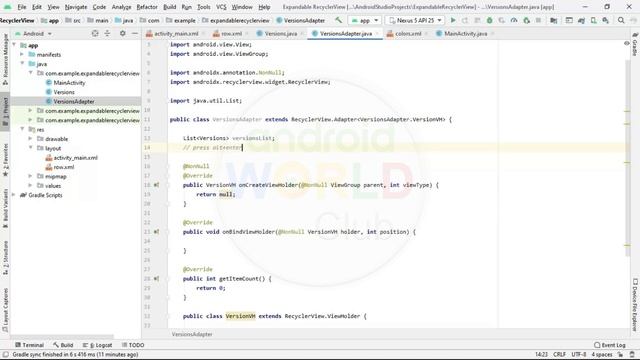Click override gutter icon beside onBindViewHolder
This screenshot has height=360, width=640.
(156, 232)
